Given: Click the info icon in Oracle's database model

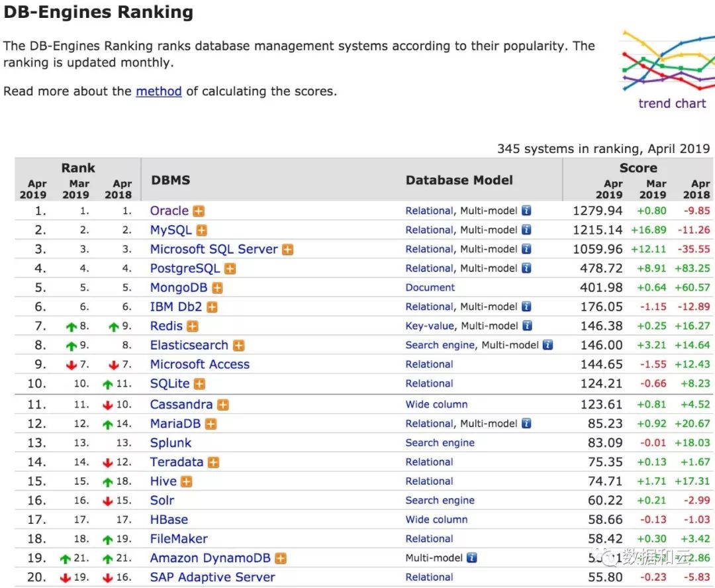Looking at the screenshot, I should (526, 211).
